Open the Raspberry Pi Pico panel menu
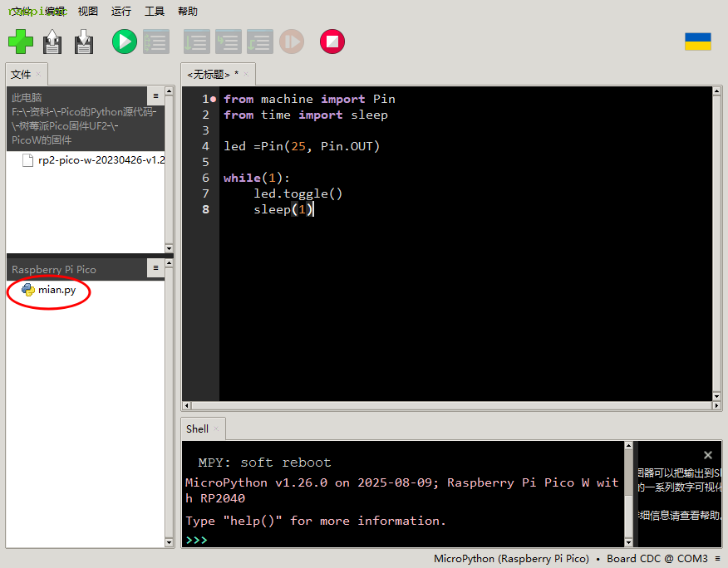Image resolution: width=728 pixels, height=568 pixels. click(155, 268)
